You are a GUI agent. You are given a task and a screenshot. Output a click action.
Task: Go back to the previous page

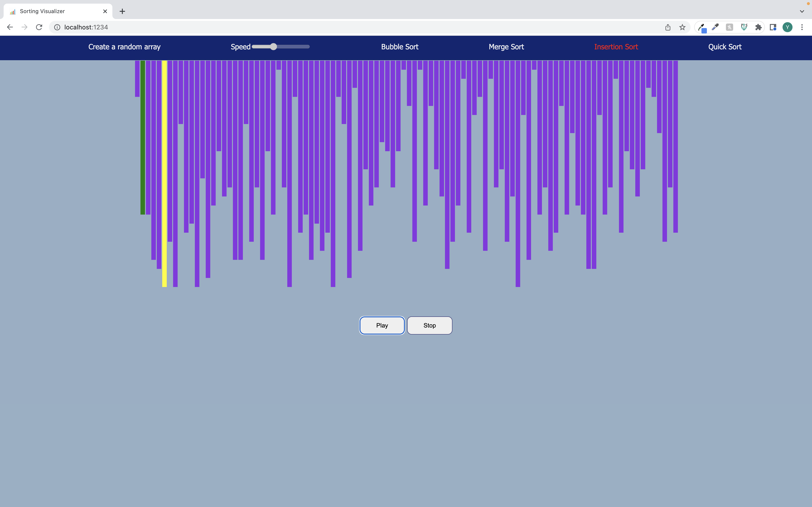[x=10, y=27]
